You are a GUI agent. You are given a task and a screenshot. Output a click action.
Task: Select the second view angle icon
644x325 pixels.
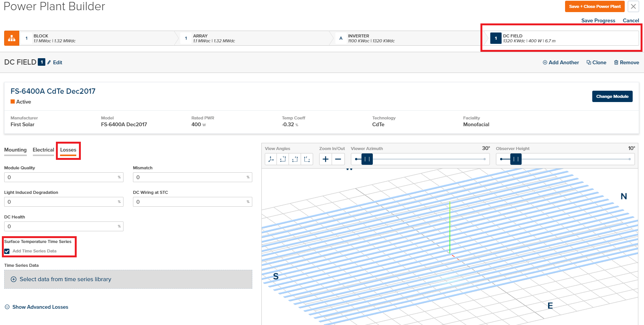283,159
